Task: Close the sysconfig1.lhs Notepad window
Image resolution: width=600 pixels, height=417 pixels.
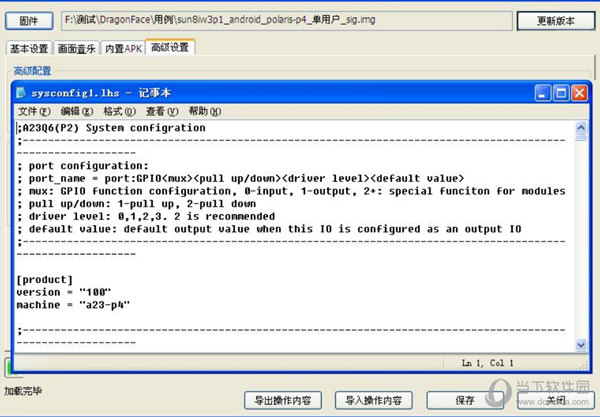Action: pyautogui.click(x=579, y=93)
